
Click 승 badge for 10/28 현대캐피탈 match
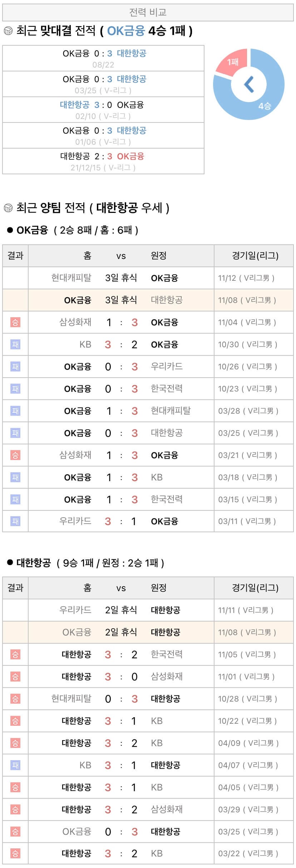pyautogui.click(x=15, y=699)
